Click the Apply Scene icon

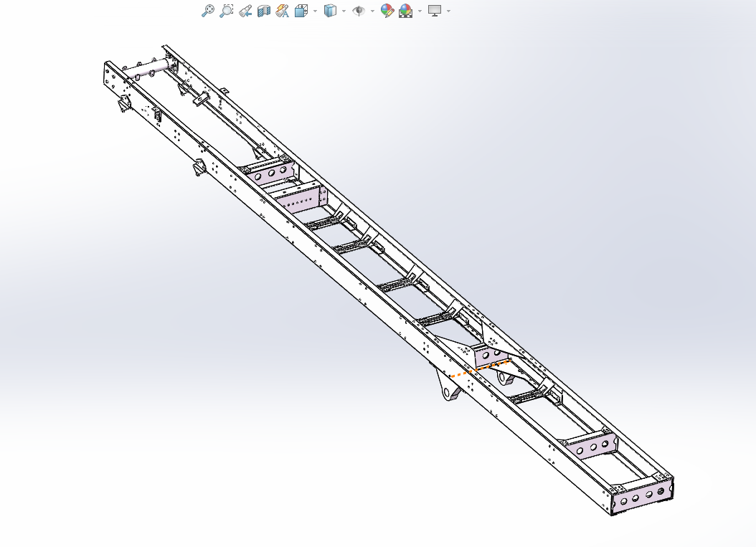[x=405, y=11]
